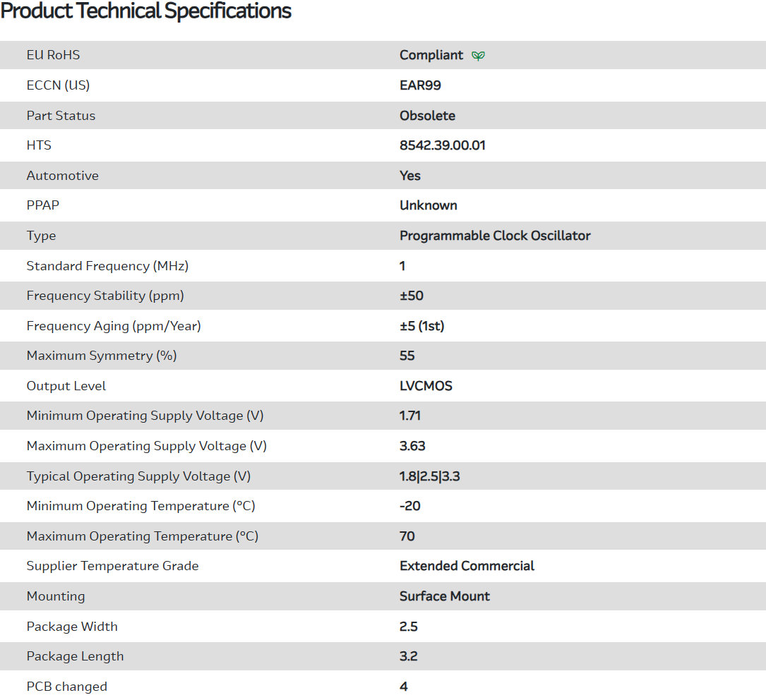Click the typical voltage 1.8|2.5|3.3 value

tap(429, 476)
